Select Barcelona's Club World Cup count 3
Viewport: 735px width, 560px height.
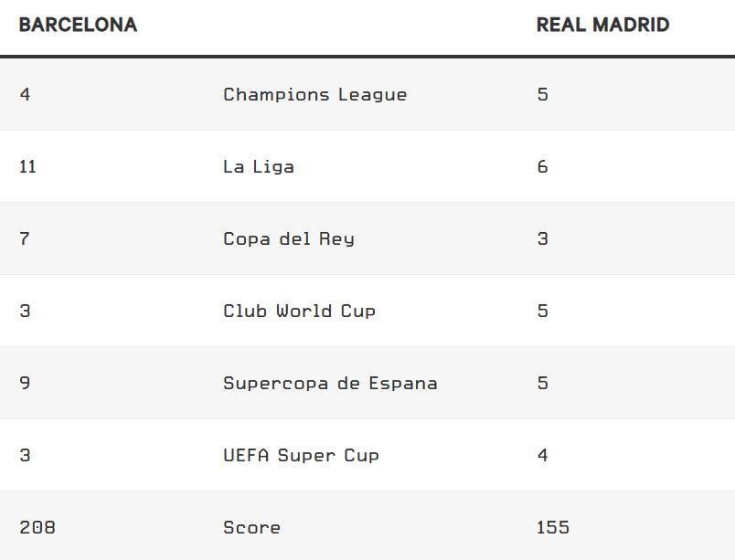pos(25,311)
